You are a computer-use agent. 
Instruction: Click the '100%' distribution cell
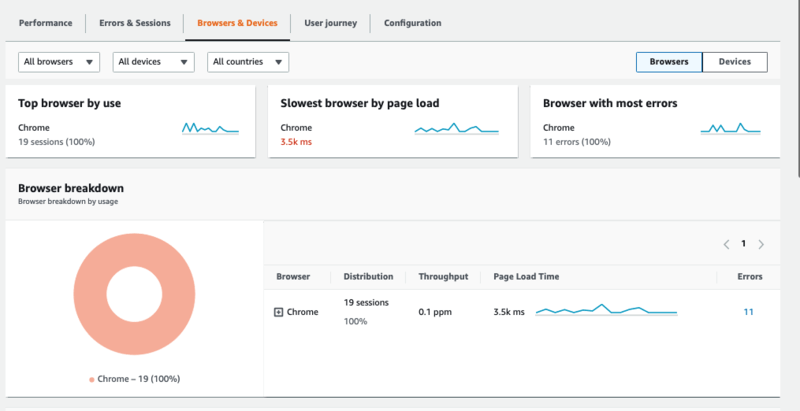[355, 322]
